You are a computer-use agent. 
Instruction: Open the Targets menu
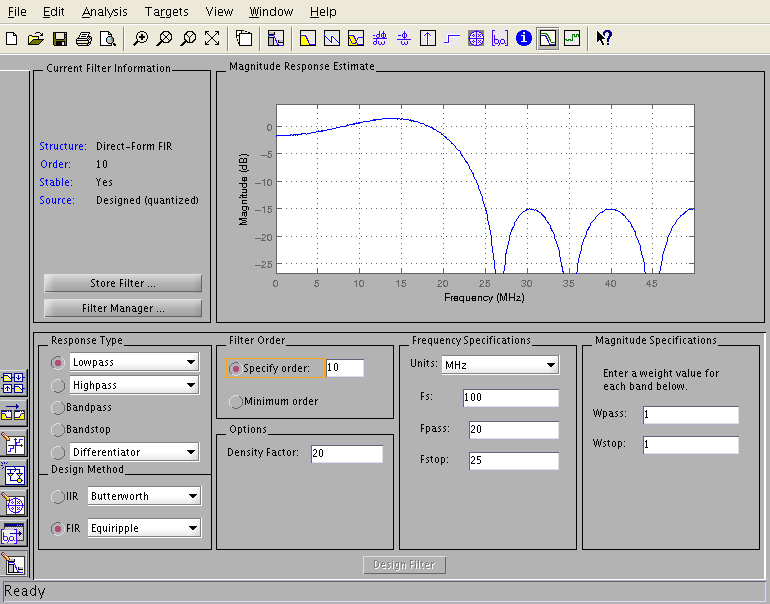165,12
